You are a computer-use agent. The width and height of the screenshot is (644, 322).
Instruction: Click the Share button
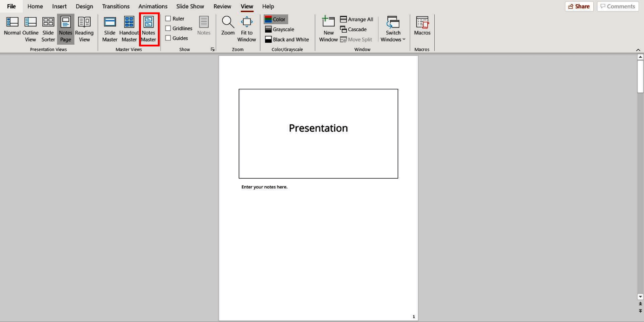tap(578, 6)
